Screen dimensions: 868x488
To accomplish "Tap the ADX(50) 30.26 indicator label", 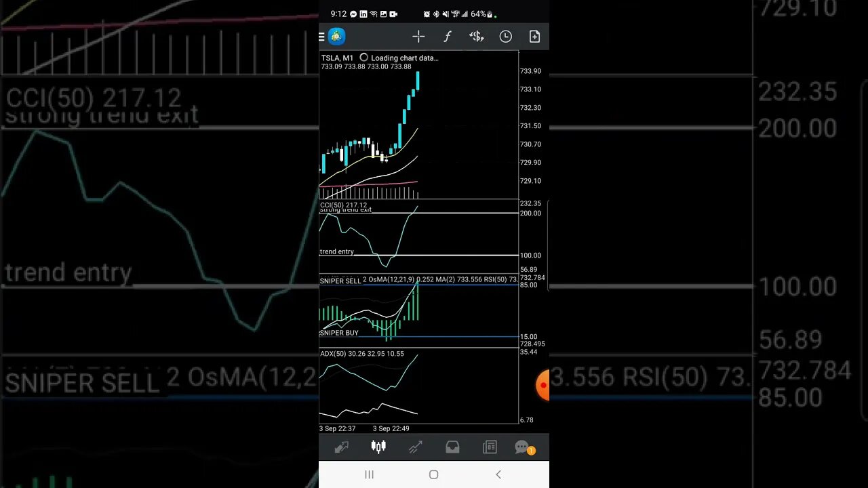I will 361,354.
